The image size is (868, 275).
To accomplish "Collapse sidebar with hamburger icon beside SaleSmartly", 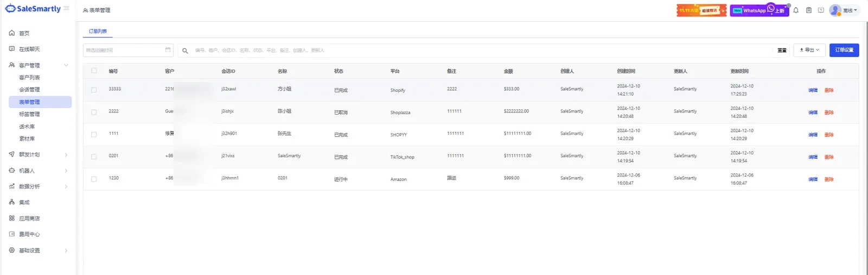I will tap(66, 8).
